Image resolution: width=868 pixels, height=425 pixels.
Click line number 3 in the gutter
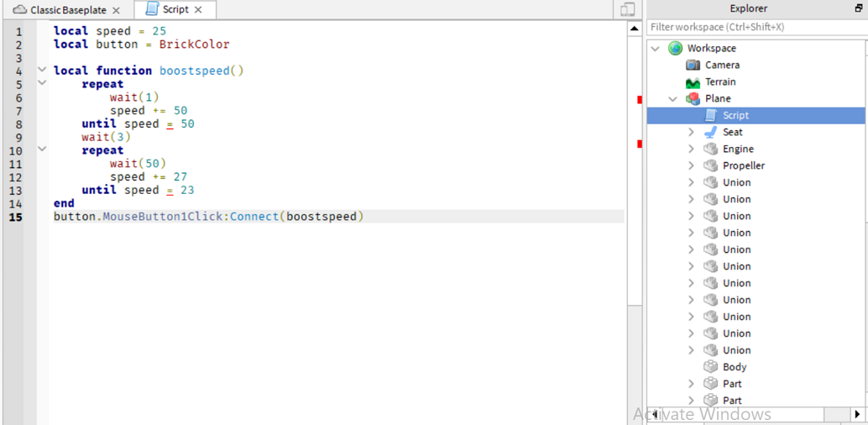point(18,58)
